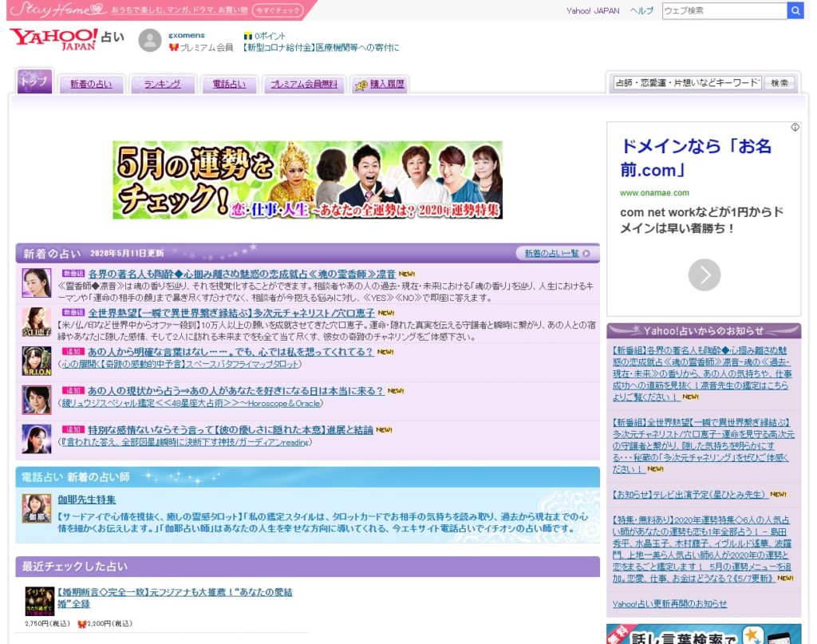Image resolution: width=817 pixels, height=644 pixels.
Task: Open 新番組 穴口恵子 news announcement link
Action: click(x=704, y=445)
